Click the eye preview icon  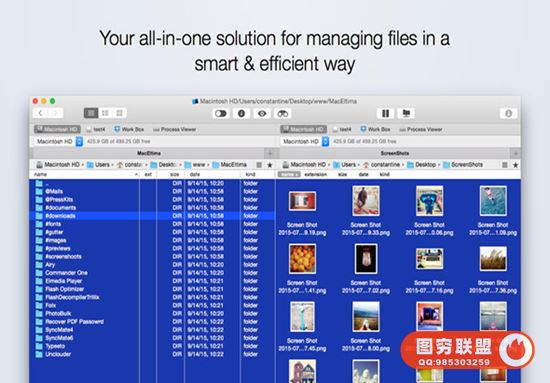(x=262, y=113)
